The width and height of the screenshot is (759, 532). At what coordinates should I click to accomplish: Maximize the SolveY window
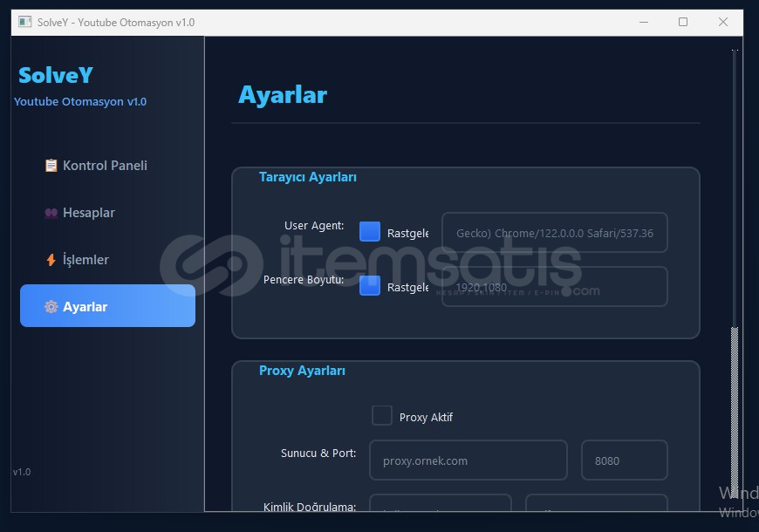683,23
